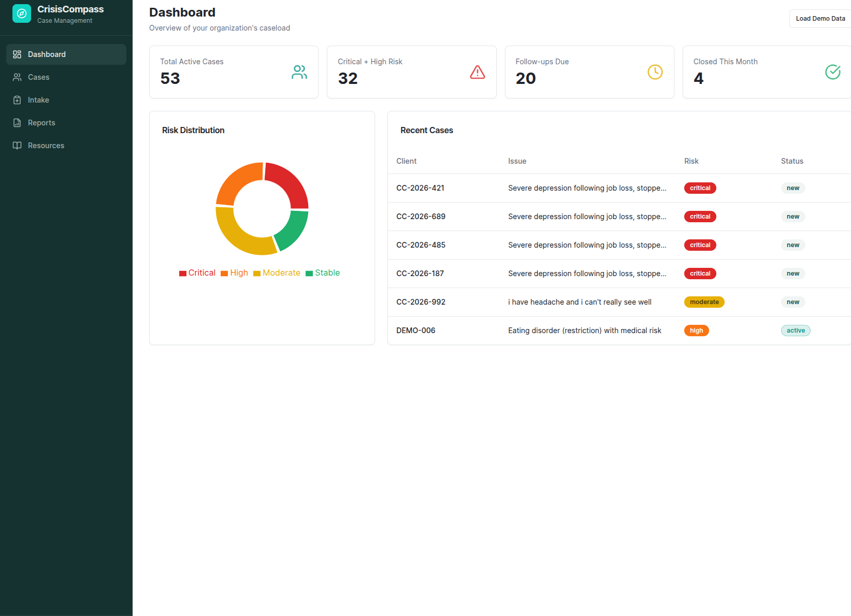Click the high risk badge for DEMO-006
This screenshot has width=851, height=616.
(696, 331)
